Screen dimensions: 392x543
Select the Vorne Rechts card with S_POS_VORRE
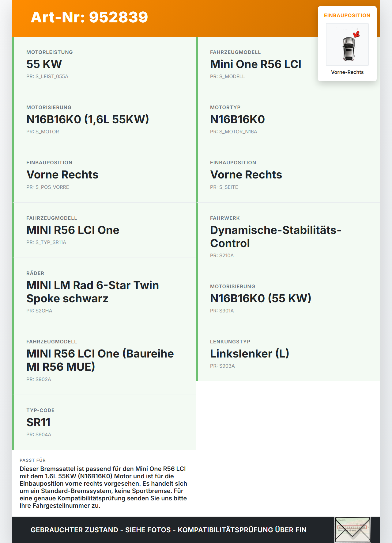tap(104, 175)
